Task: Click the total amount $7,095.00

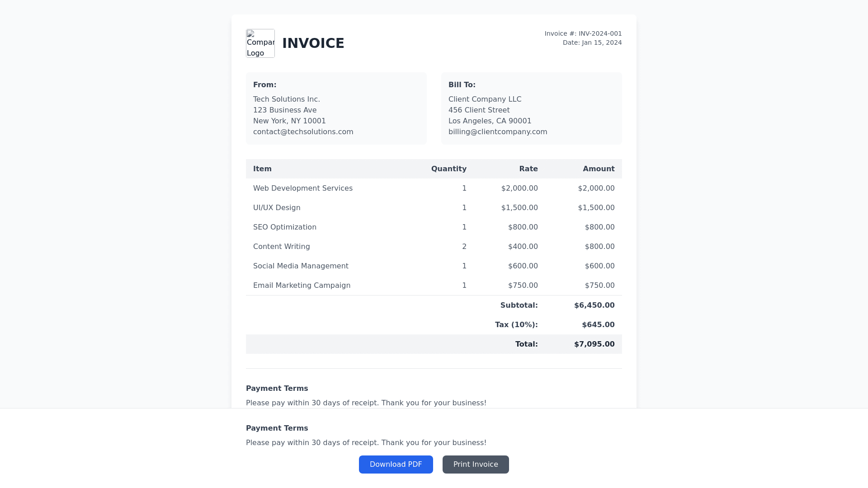Action: [x=594, y=344]
